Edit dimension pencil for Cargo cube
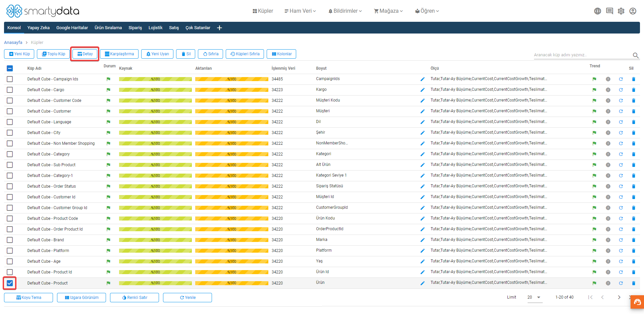Viewport: 644px width, 314px height. point(423,90)
